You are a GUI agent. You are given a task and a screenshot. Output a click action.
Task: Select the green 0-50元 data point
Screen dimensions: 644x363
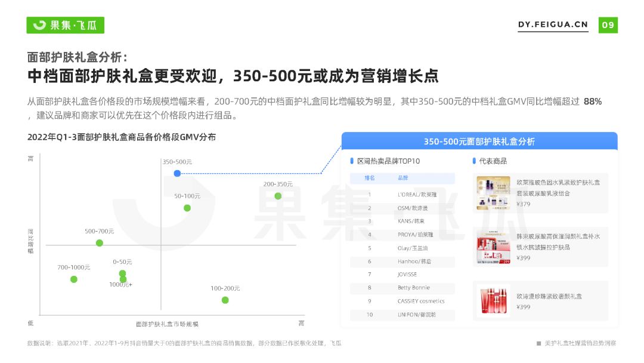pos(122,273)
